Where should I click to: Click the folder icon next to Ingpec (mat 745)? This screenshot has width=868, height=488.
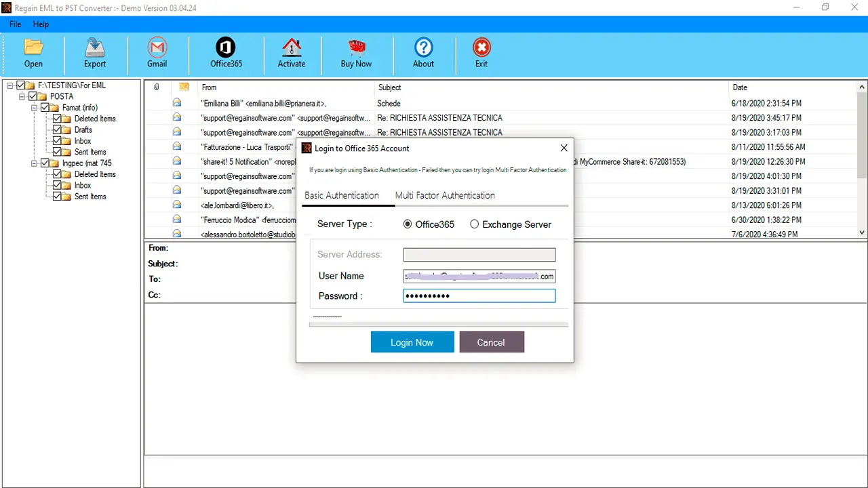point(54,163)
